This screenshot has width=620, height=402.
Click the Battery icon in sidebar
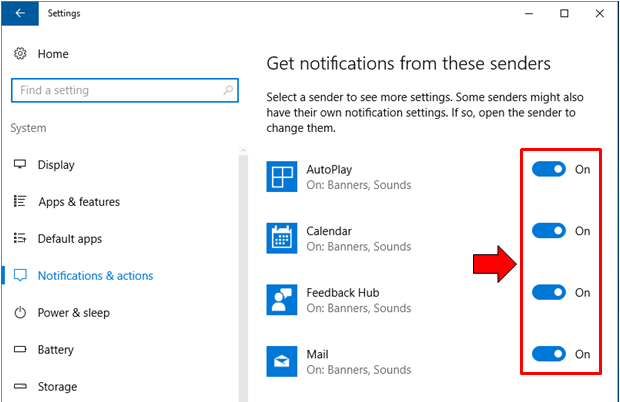[x=20, y=350]
